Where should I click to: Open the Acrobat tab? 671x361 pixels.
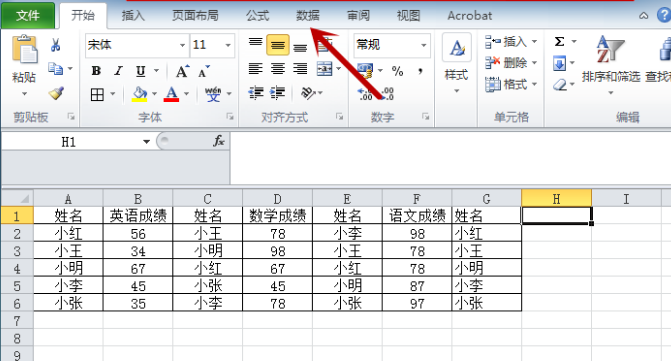click(469, 16)
